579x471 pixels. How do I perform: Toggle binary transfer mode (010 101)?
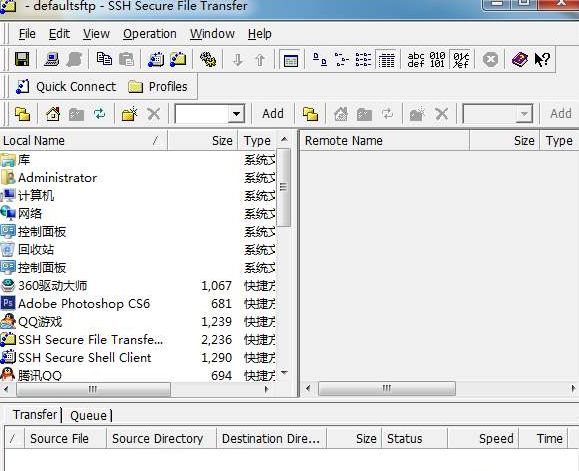pyautogui.click(x=437, y=59)
